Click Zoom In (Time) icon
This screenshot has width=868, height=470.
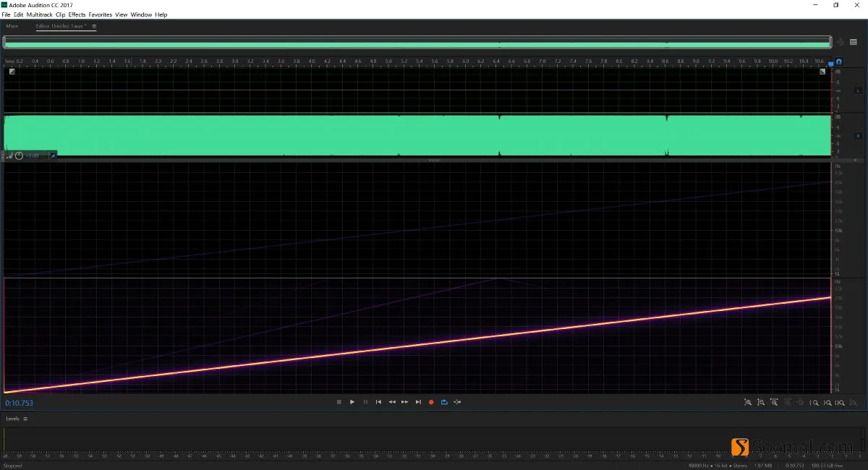coord(774,403)
